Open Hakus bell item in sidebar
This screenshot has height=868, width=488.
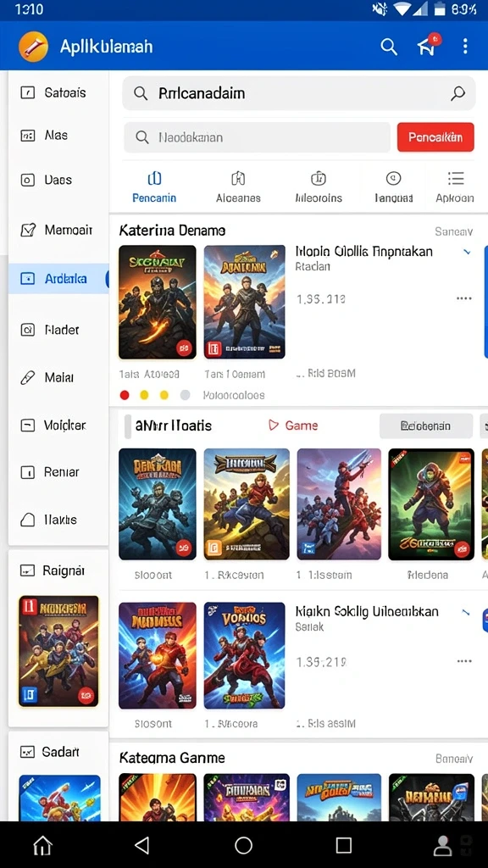(x=28, y=520)
